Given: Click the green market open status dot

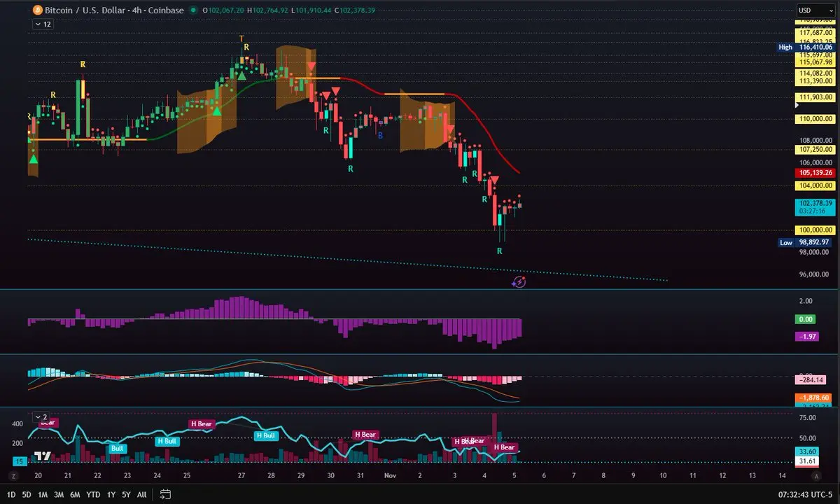Looking at the screenshot, I should (x=194, y=10).
